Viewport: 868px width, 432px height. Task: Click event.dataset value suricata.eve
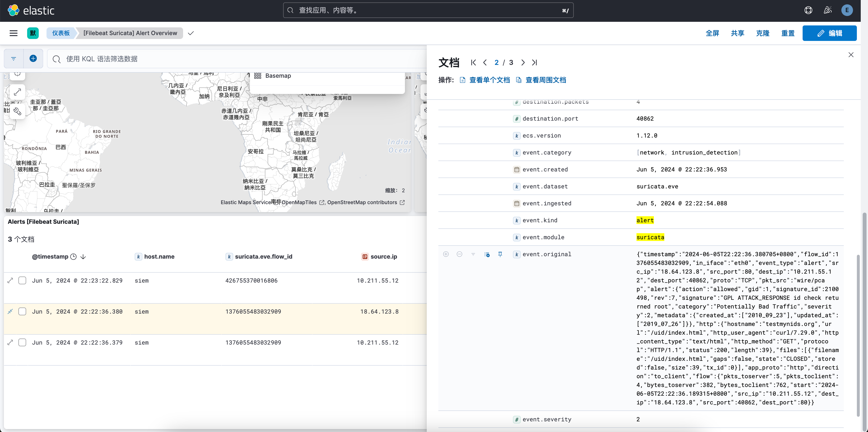(x=657, y=186)
